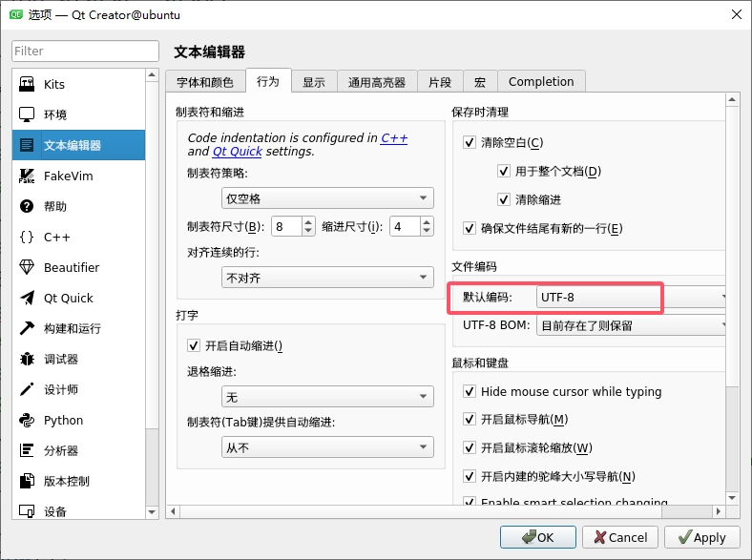Open the Completion tab
This screenshot has height=560, width=752.
[541, 82]
